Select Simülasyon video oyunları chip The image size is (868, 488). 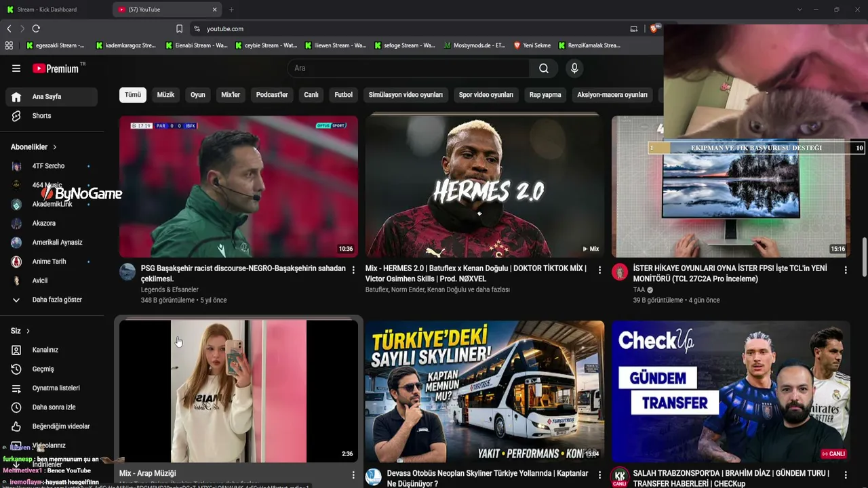[x=406, y=95]
